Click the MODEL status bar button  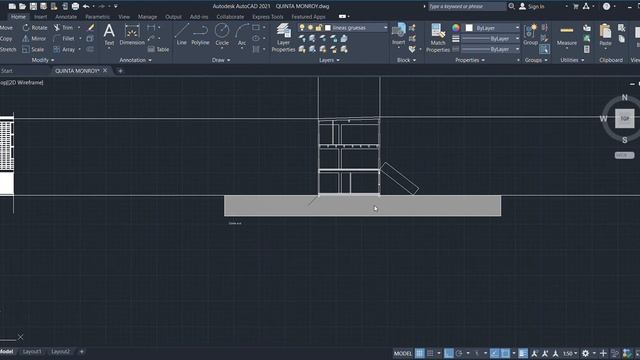(403, 353)
